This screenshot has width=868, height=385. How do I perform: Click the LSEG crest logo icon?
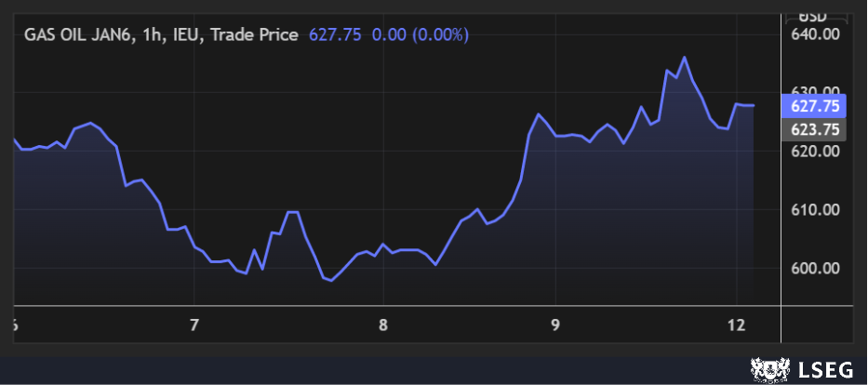(766, 369)
